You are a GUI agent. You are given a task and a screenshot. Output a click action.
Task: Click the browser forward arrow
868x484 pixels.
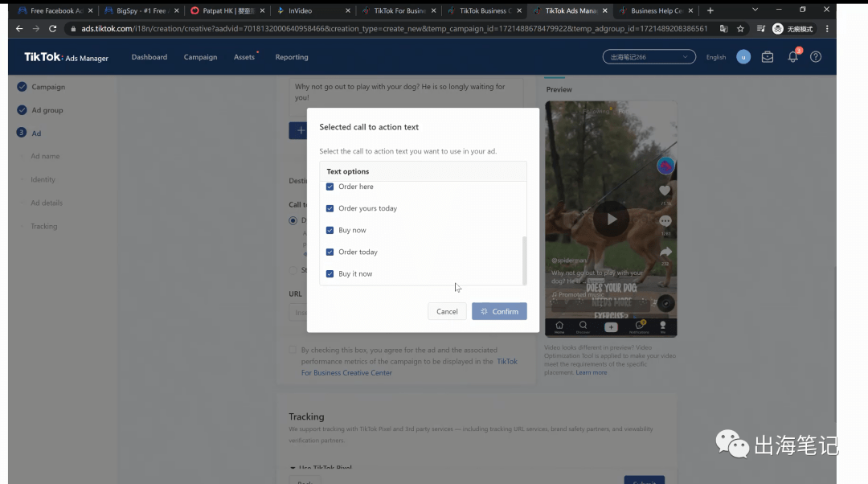36,29
